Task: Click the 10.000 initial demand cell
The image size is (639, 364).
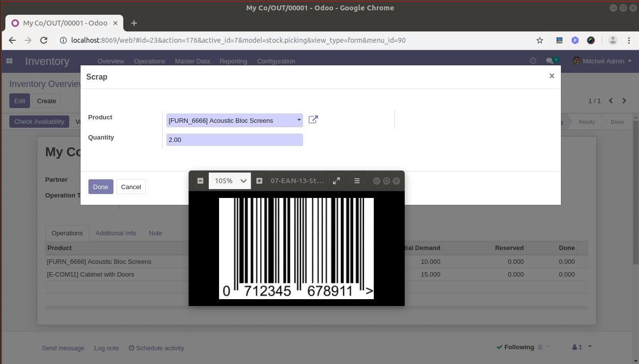Action: tap(430, 262)
